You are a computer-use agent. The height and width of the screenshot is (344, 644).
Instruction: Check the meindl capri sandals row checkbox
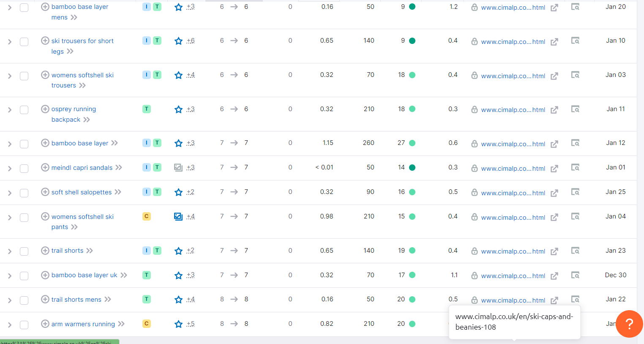pyautogui.click(x=24, y=169)
